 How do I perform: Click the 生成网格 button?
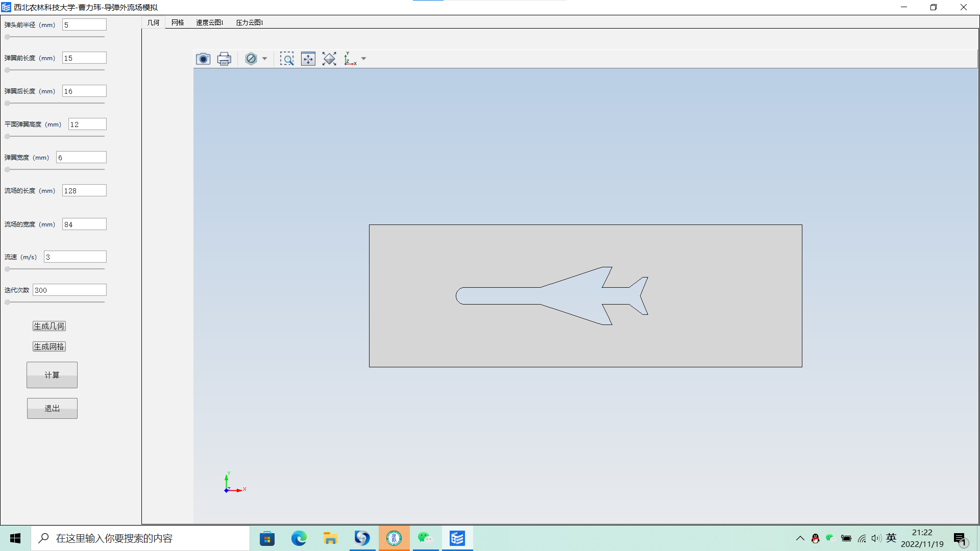(x=48, y=346)
